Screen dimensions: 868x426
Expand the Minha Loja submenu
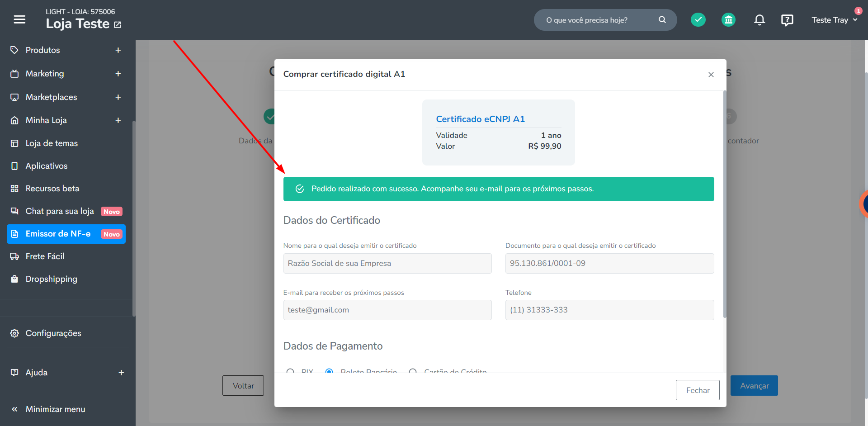point(118,120)
